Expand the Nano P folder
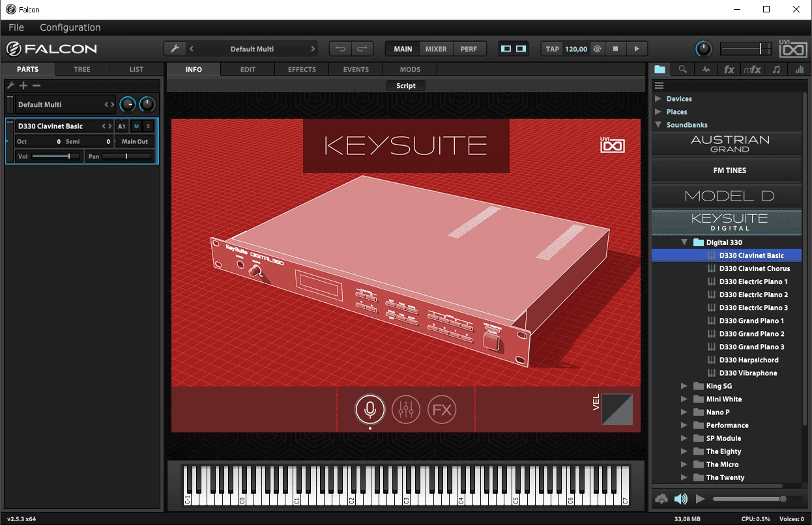 coord(684,412)
